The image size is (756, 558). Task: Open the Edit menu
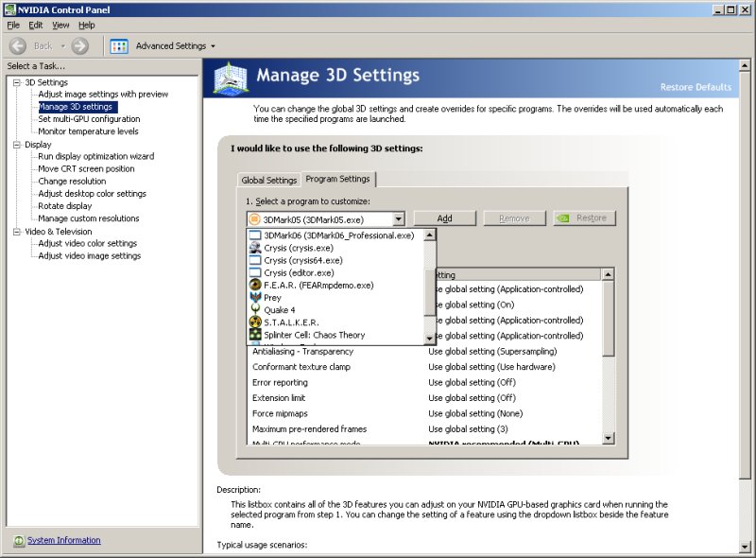click(36, 26)
